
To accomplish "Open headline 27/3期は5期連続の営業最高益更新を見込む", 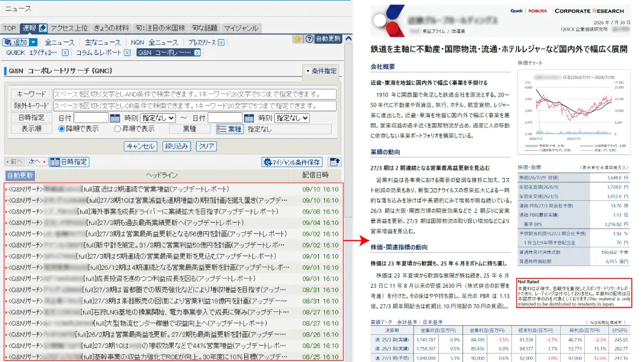I will [x=176, y=256].
